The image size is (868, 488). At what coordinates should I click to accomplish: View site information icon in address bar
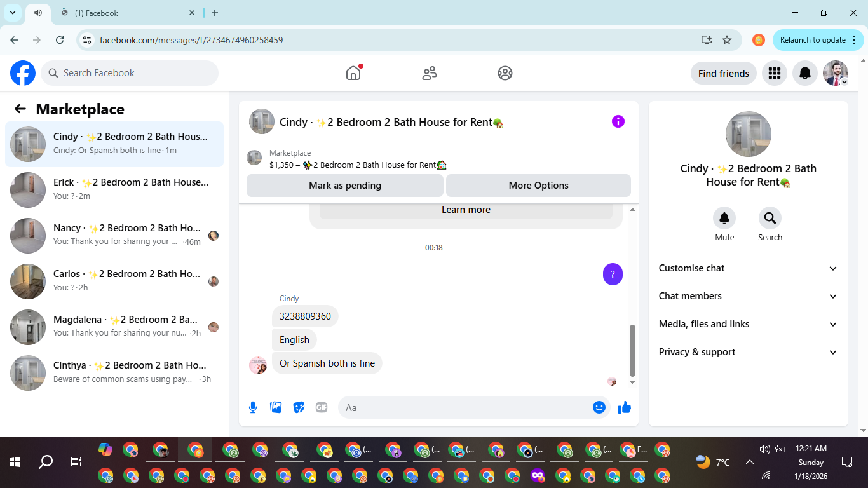88,40
